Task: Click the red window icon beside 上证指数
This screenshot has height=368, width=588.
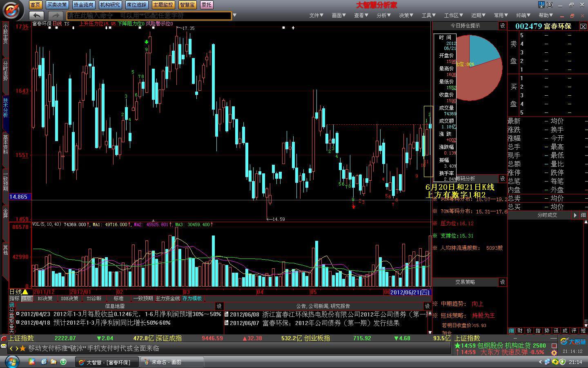Action: (x=3, y=339)
